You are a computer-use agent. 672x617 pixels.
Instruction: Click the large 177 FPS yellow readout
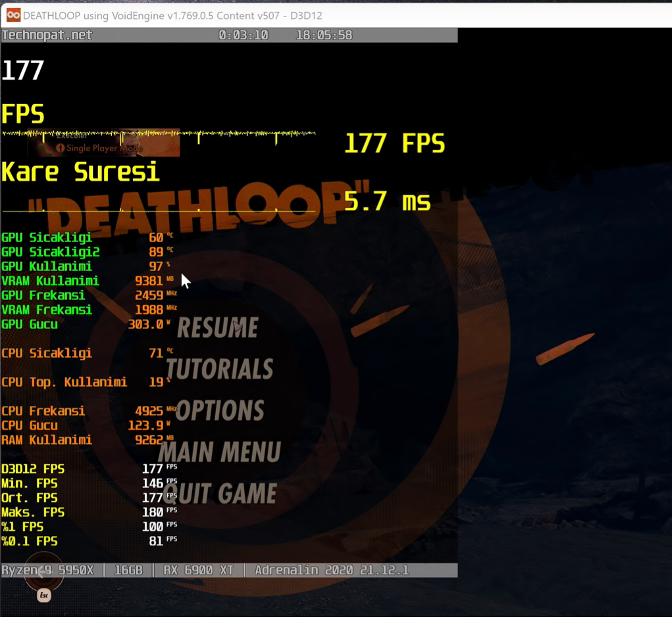[x=394, y=143]
